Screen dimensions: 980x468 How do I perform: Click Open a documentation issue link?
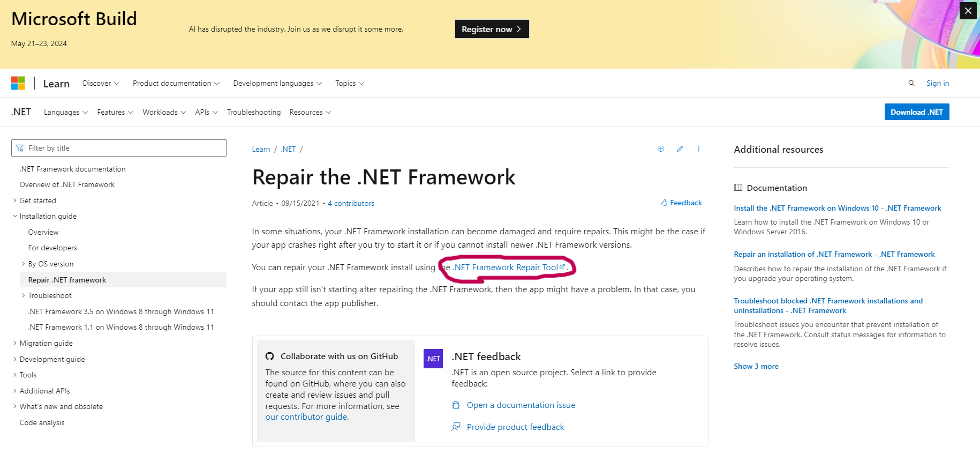coord(521,405)
